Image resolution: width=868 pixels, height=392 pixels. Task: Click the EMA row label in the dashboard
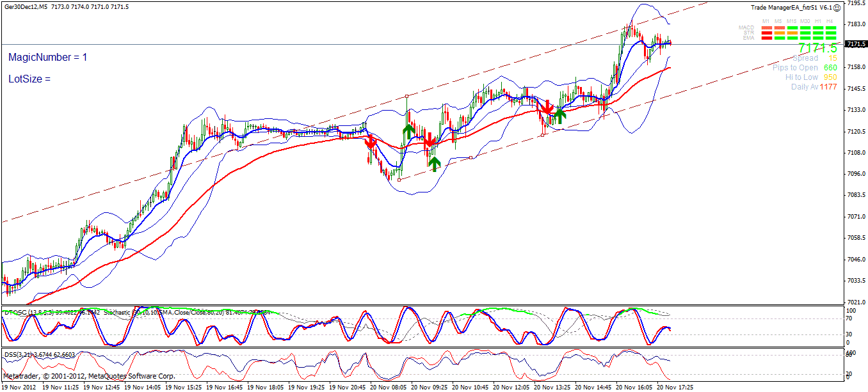[x=748, y=37]
